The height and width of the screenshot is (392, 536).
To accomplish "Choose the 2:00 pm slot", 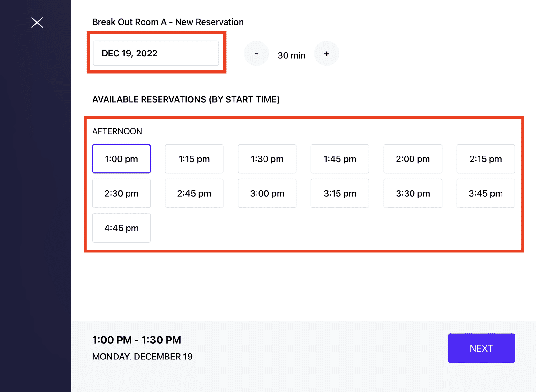I will click(413, 159).
